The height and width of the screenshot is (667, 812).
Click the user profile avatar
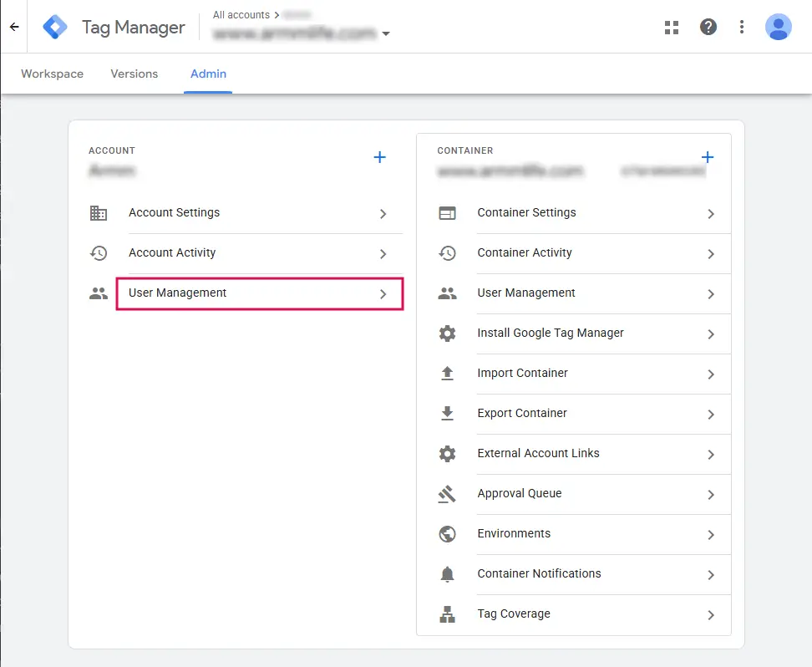(x=778, y=27)
